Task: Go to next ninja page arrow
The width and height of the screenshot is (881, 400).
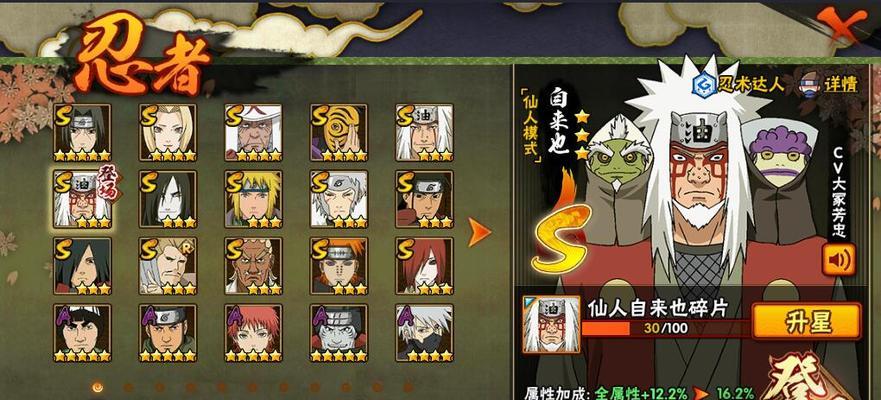Action: (x=479, y=232)
